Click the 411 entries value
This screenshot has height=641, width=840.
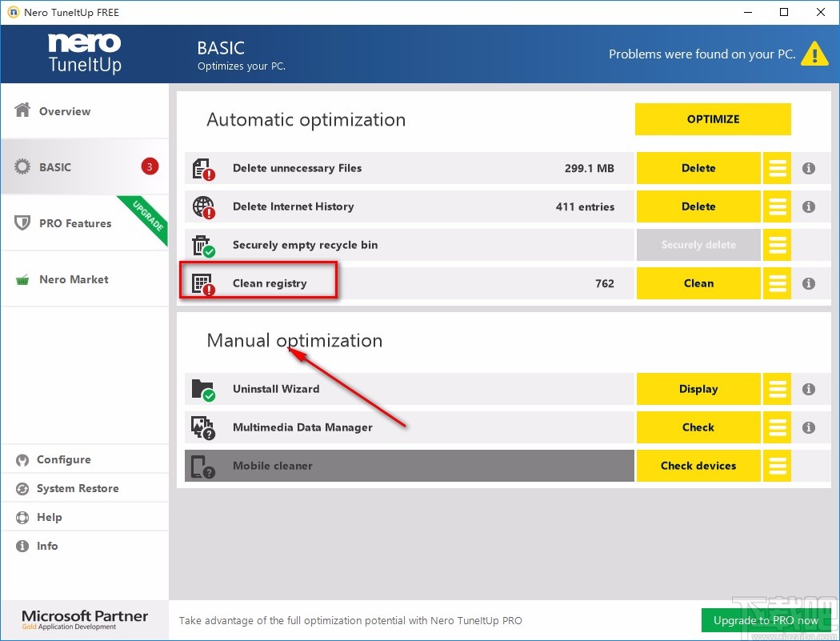point(585,207)
